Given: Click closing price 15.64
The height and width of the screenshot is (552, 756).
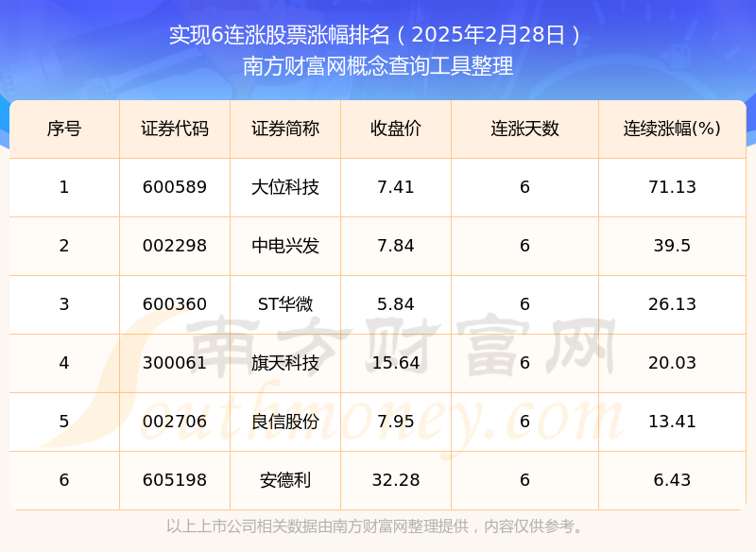Looking at the screenshot, I should [x=396, y=363].
